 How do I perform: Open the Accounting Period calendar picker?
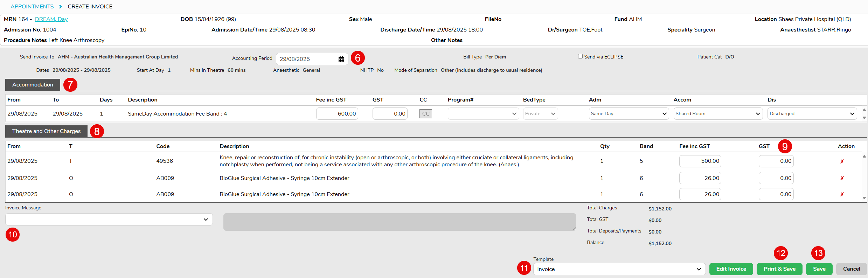[341, 59]
